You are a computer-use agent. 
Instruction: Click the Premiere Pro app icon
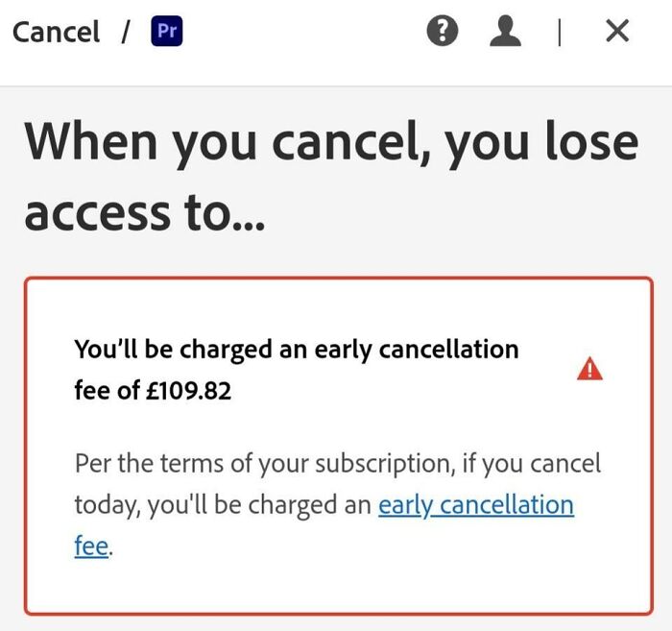click(167, 31)
